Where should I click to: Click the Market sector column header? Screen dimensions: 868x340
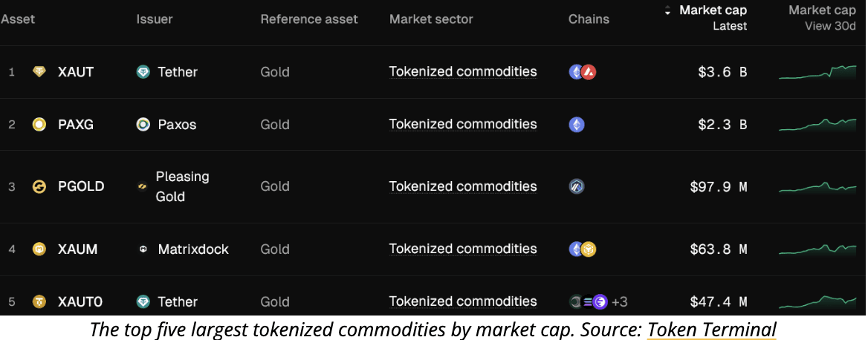(430, 19)
